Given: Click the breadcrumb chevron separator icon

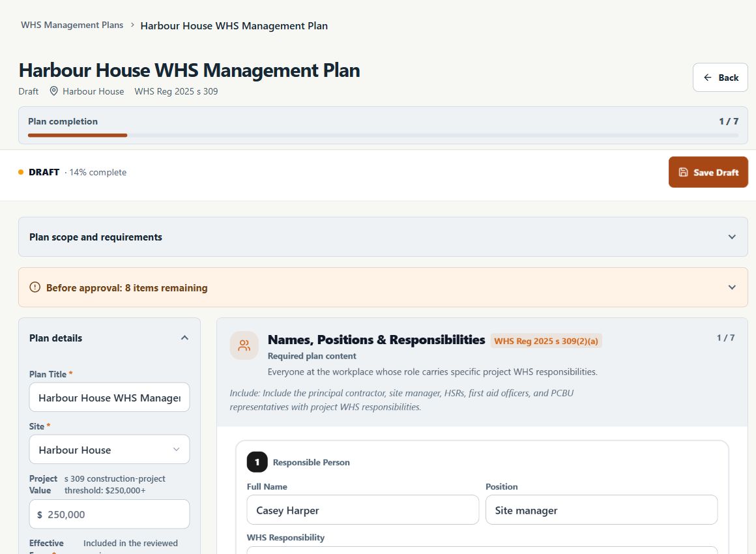Looking at the screenshot, I should point(132,25).
